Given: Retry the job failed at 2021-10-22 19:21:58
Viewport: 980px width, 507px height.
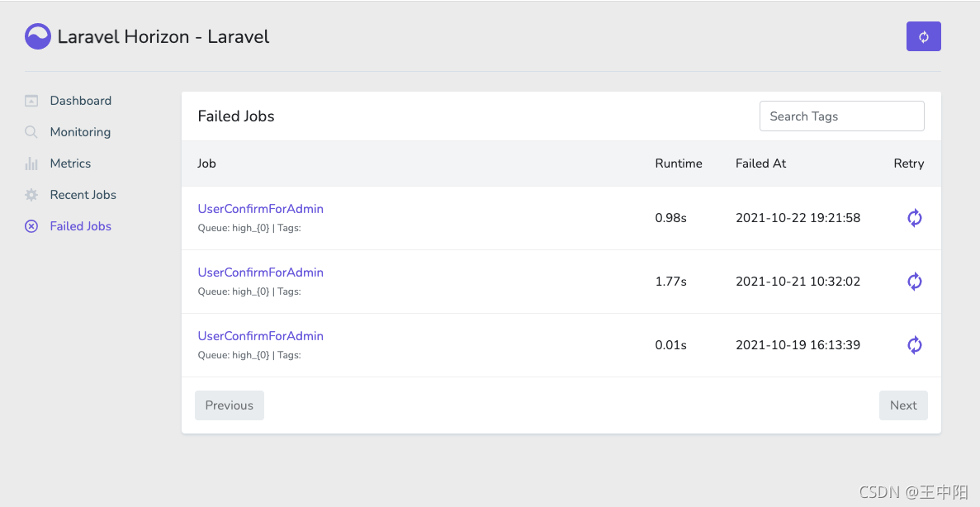Looking at the screenshot, I should click(x=914, y=218).
